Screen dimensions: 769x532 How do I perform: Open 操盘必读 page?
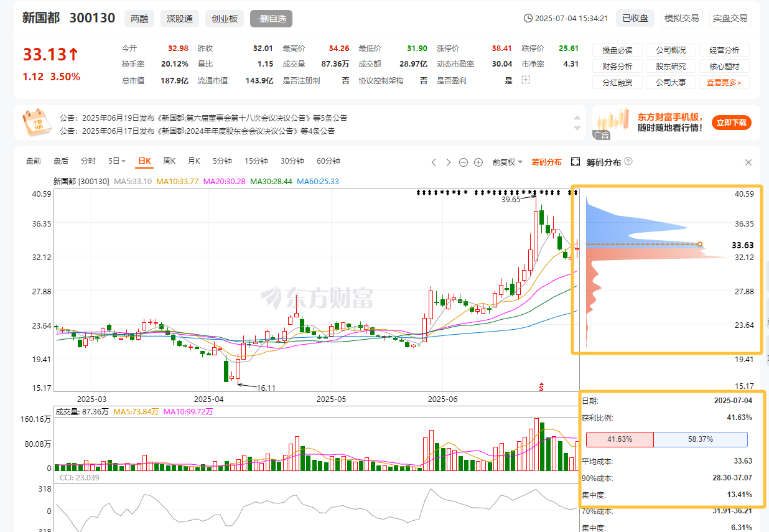[x=617, y=50]
